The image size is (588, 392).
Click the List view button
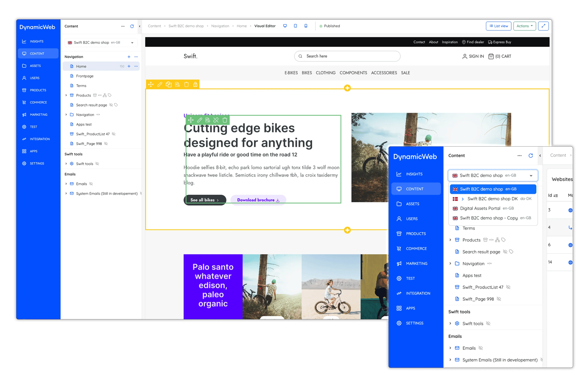point(499,26)
